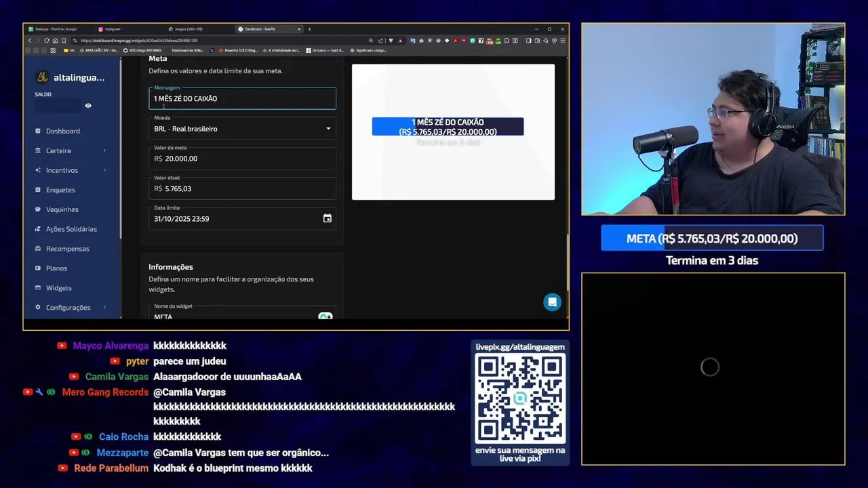The image size is (868, 488).
Task: Switch to the Instagram browser tab
Action: pyautogui.click(x=129, y=29)
